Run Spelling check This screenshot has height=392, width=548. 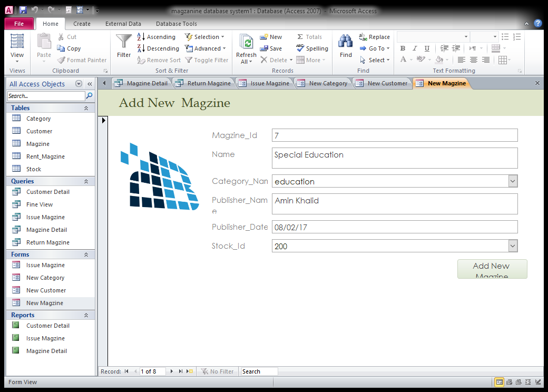point(312,48)
